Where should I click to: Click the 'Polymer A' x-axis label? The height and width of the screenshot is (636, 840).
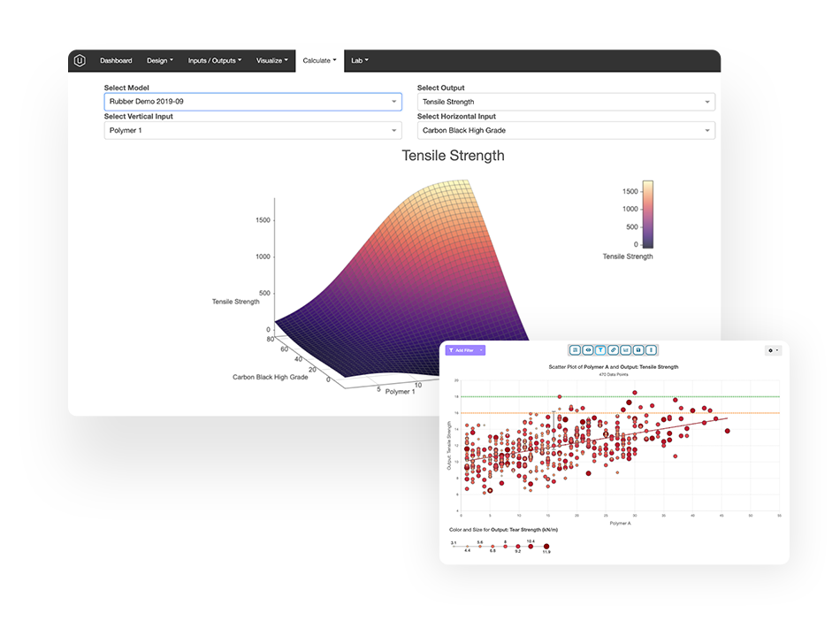tap(621, 523)
